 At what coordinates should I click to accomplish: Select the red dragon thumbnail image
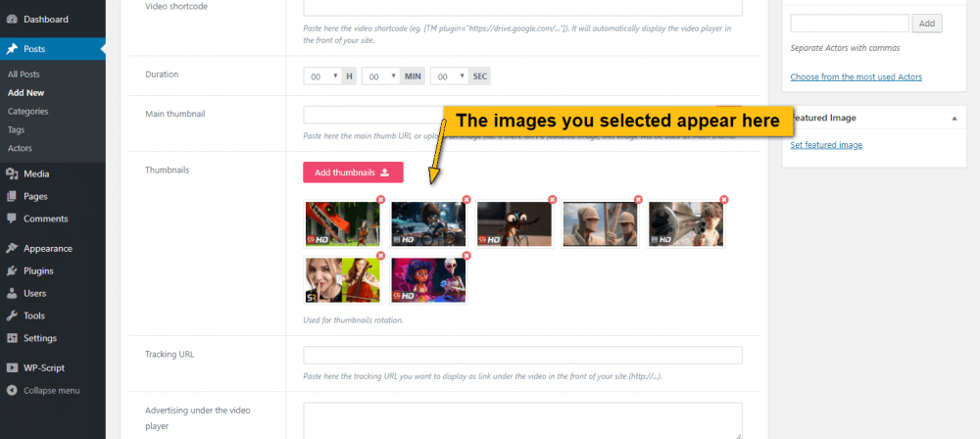coord(342,223)
